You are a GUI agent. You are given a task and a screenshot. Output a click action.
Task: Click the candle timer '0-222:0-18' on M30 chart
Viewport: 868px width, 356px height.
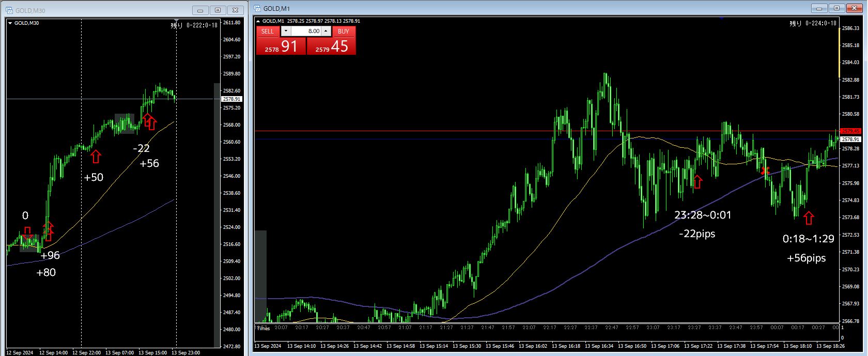pyautogui.click(x=194, y=25)
